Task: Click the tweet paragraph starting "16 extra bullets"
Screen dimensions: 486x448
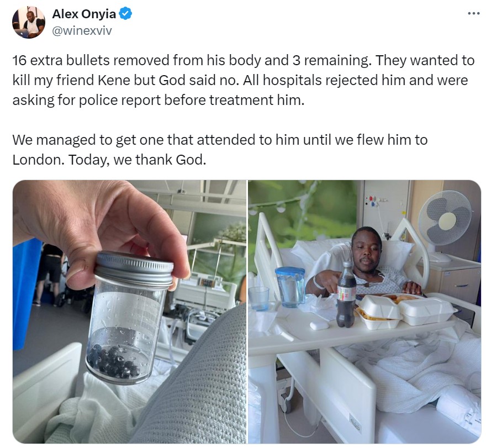Action: click(x=243, y=80)
